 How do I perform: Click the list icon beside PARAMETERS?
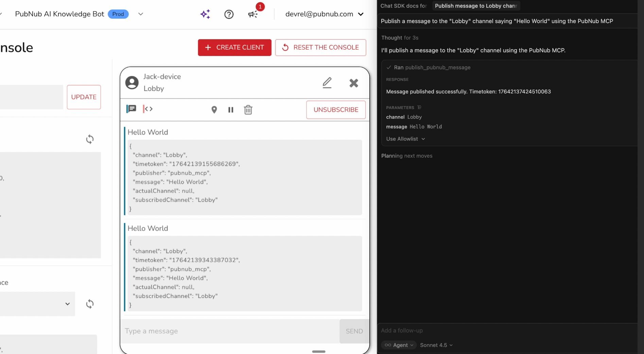[420, 107]
